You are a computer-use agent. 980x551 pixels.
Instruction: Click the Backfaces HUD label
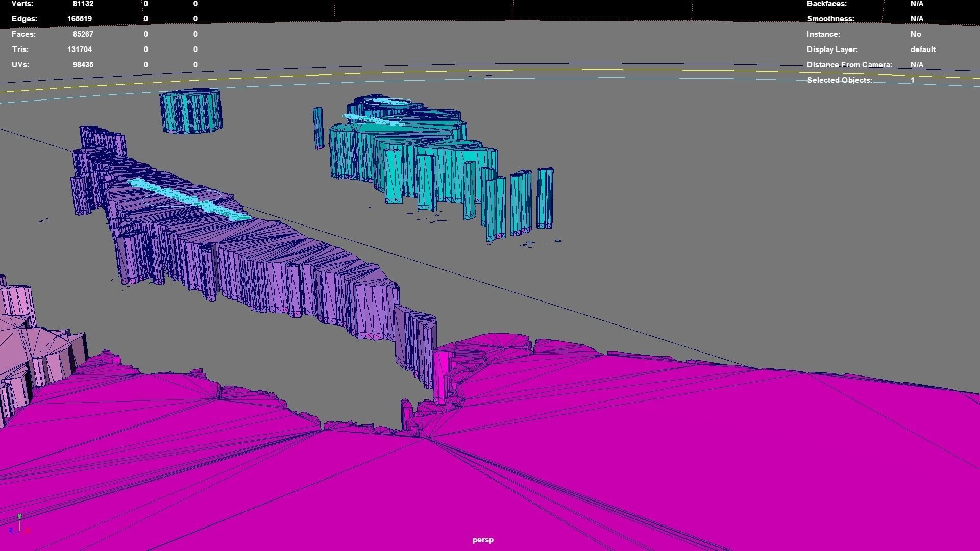coord(826,4)
